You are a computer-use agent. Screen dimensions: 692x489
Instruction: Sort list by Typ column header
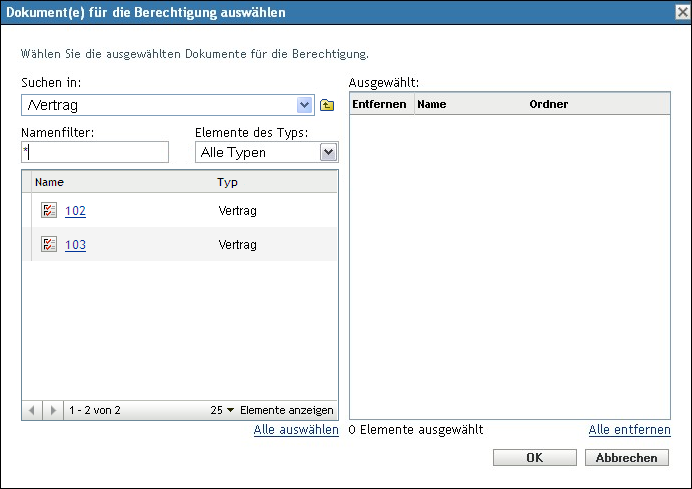pos(227,183)
